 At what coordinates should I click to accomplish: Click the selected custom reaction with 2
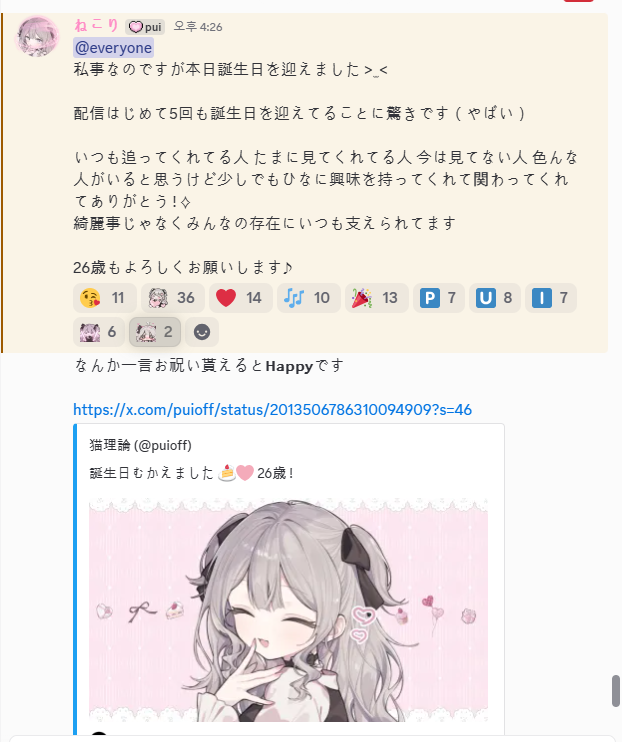tap(155, 332)
